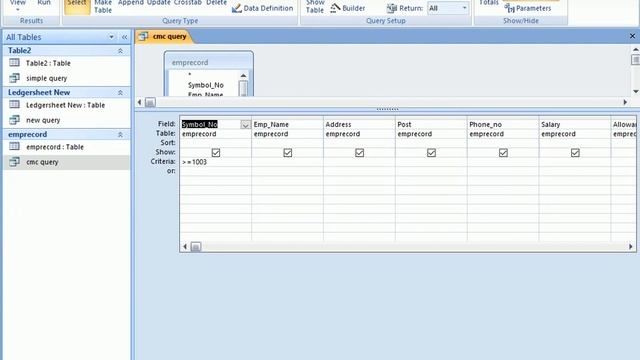Toggle Show checkbox for Post column
The height and width of the screenshot is (360, 640).
tap(431, 152)
